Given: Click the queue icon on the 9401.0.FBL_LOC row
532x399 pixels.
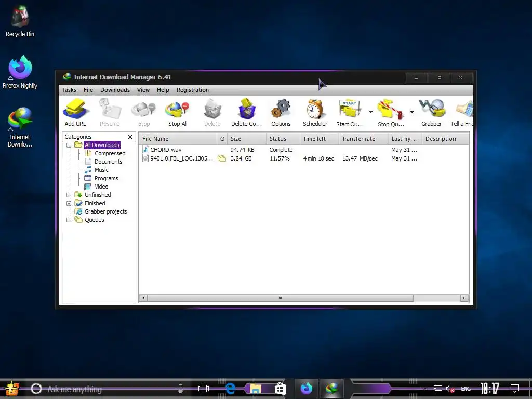Looking at the screenshot, I should pos(222,158).
